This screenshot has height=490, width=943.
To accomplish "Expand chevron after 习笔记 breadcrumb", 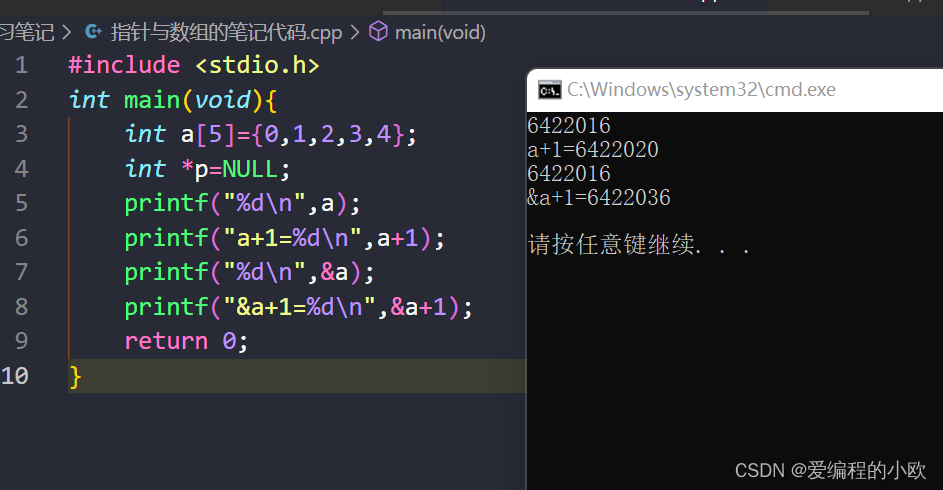I will (x=66, y=32).
